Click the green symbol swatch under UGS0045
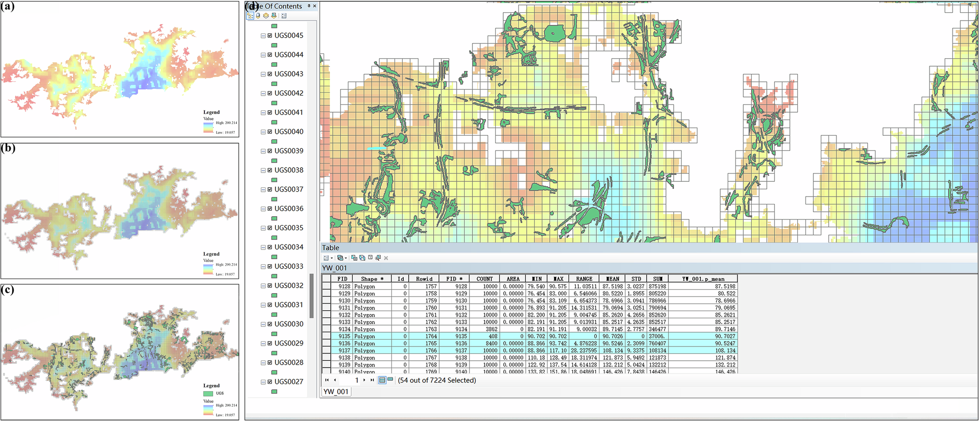The height and width of the screenshot is (421, 980). click(x=274, y=45)
